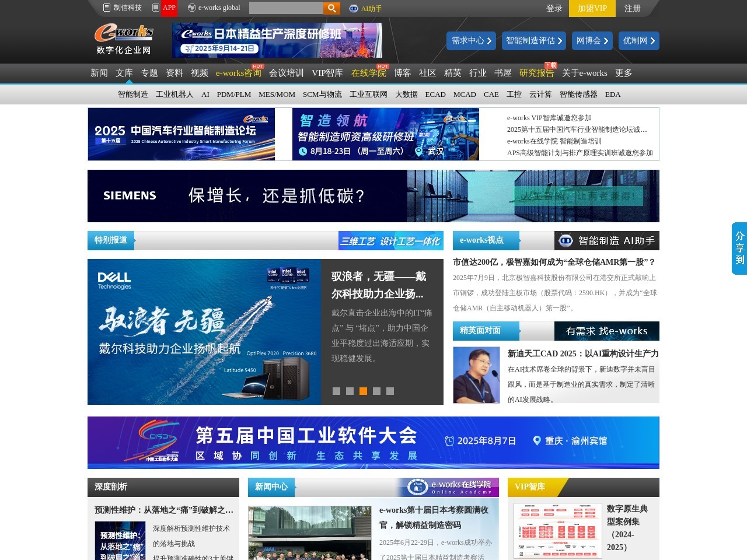The height and width of the screenshot is (560, 747).
Task: Open 研究报告 in main navigation
Action: click(x=537, y=73)
